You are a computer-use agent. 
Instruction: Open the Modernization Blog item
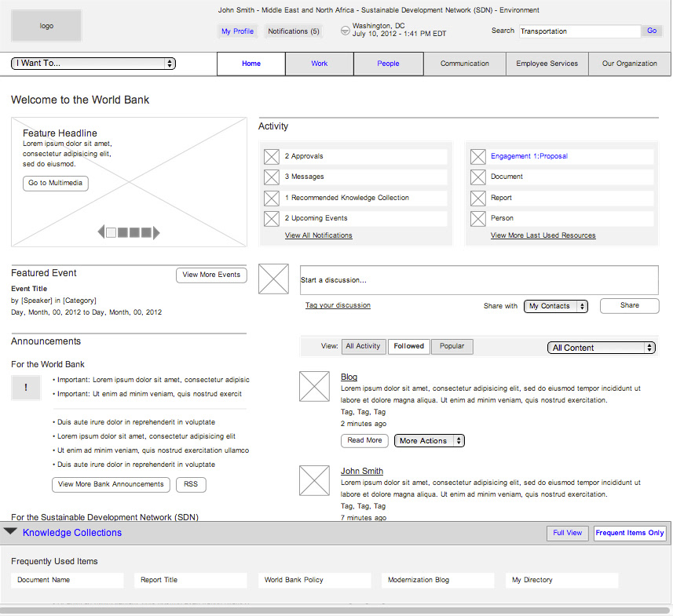pyautogui.click(x=437, y=580)
